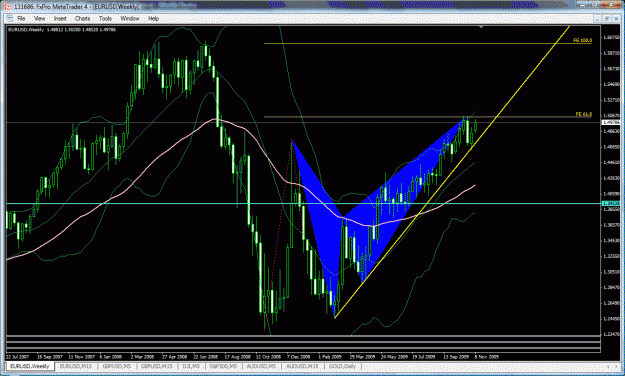Select the cyan horizontal price line
This screenshot has width=625, height=376.
click(x=303, y=203)
